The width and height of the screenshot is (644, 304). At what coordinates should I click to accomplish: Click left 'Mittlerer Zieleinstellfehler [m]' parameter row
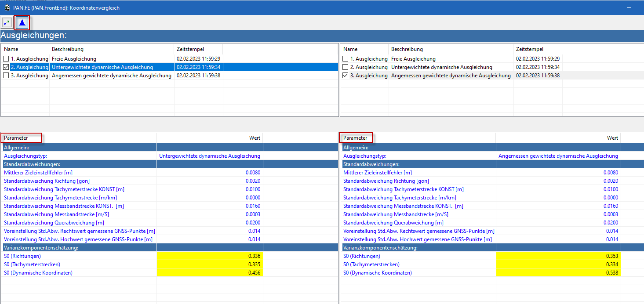tap(38, 173)
